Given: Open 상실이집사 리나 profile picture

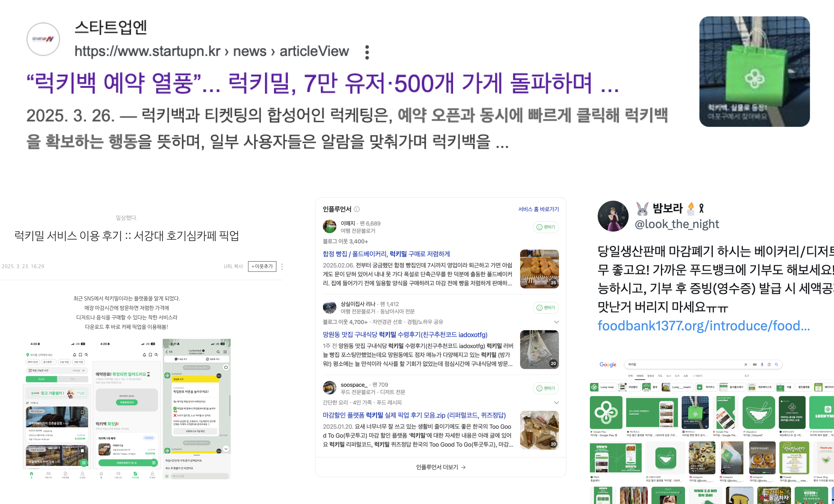Looking at the screenshot, I should [x=330, y=307].
